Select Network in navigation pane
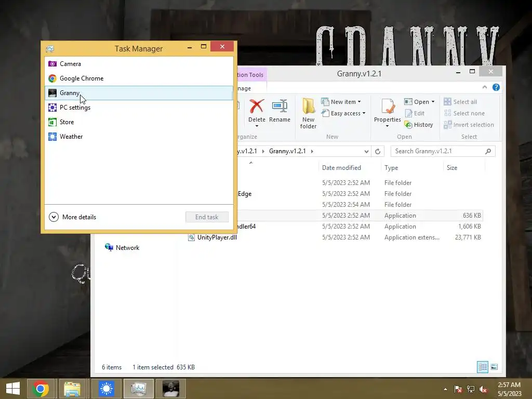This screenshot has height=399, width=532. (x=122, y=248)
